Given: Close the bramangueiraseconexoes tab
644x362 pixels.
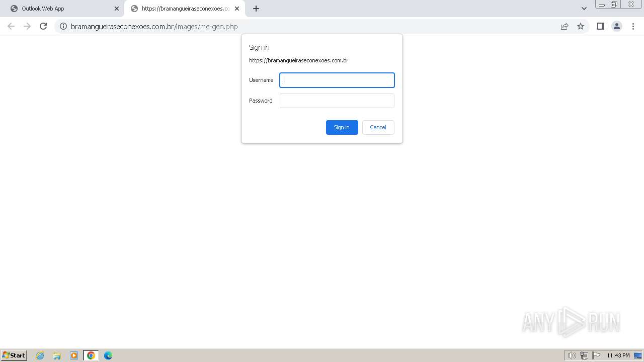Looking at the screenshot, I should pos(237,9).
